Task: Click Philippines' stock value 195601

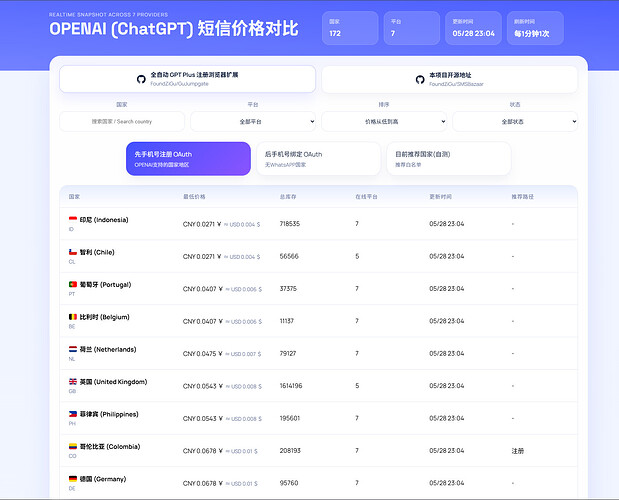Action: point(290,418)
